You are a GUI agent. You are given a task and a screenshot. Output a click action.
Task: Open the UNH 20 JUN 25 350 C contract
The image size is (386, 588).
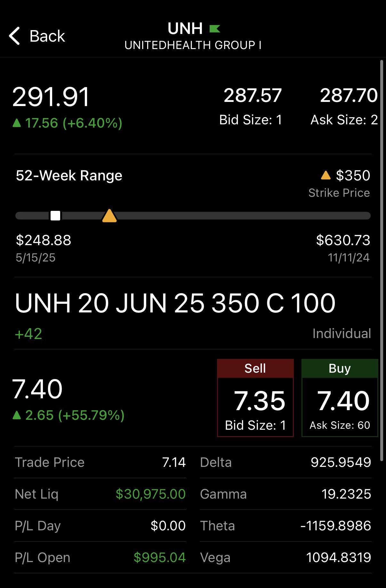tap(175, 303)
